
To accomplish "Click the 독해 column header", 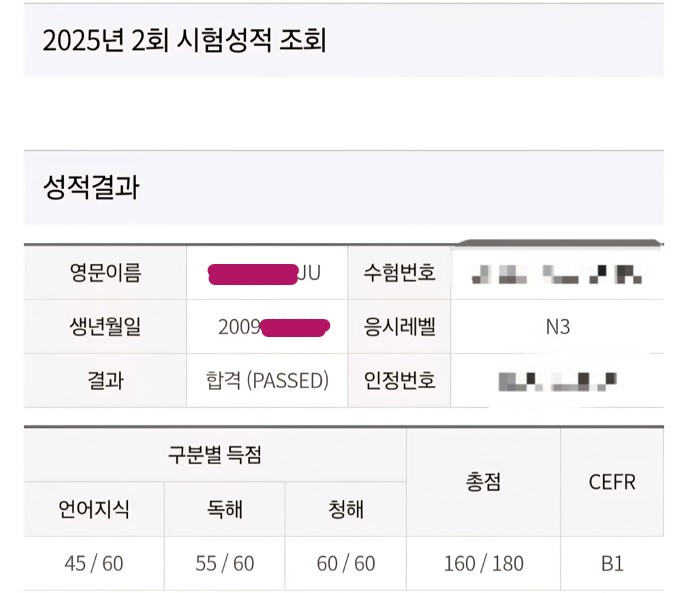I will tap(224, 509).
